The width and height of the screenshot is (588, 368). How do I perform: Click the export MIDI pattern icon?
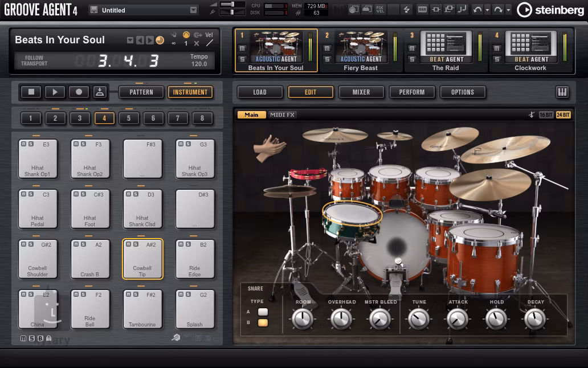coord(100,92)
